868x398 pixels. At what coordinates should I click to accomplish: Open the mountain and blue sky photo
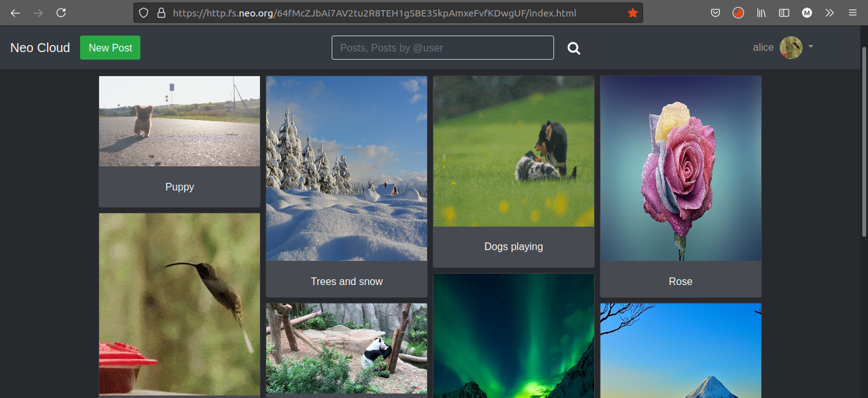(681, 350)
